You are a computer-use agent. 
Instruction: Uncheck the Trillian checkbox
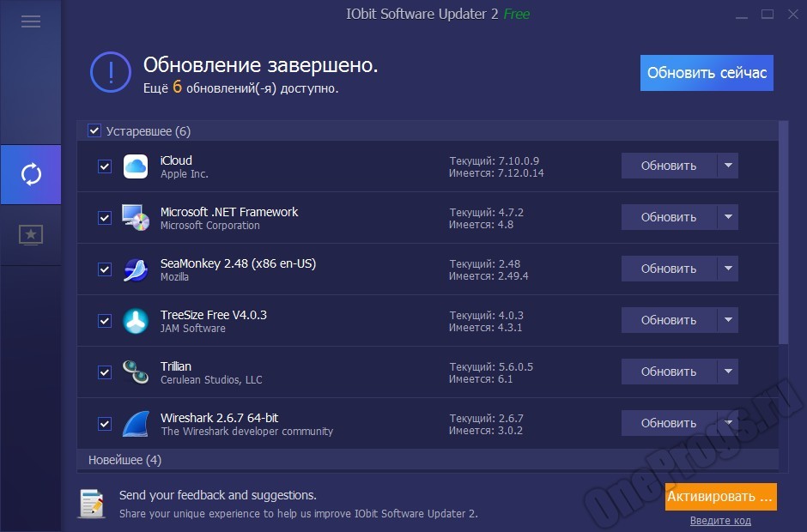coord(105,372)
